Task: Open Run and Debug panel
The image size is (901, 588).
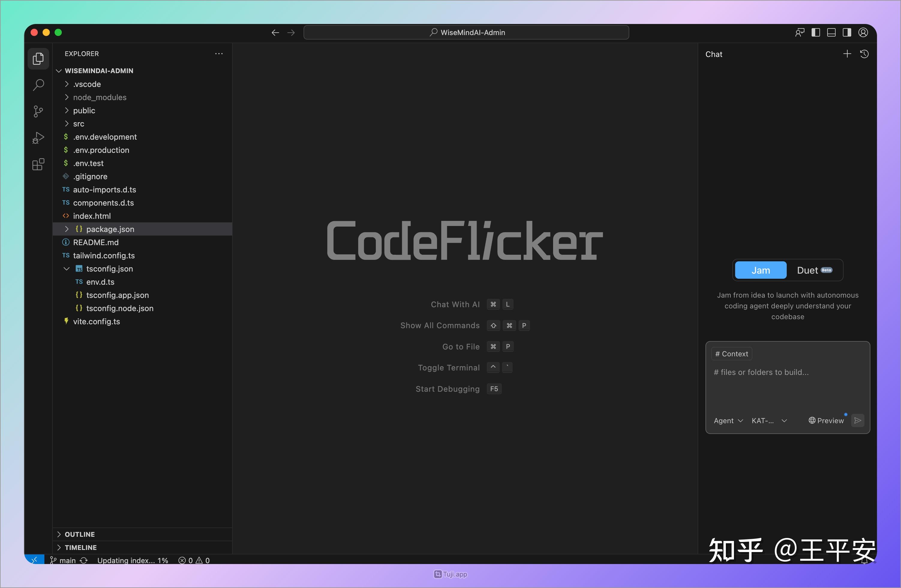Action: tap(38, 137)
